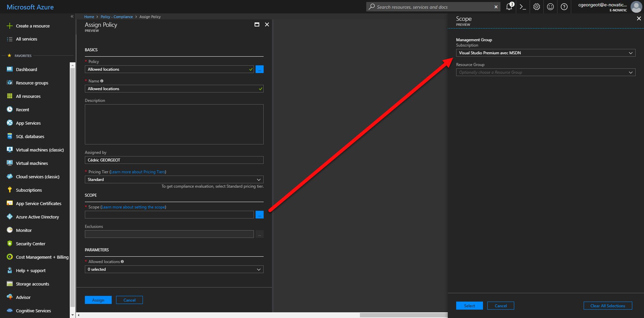The height and width of the screenshot is (318, 644).
Task: Expand the Pricing Tier dropdown
Action: [174, 180]
